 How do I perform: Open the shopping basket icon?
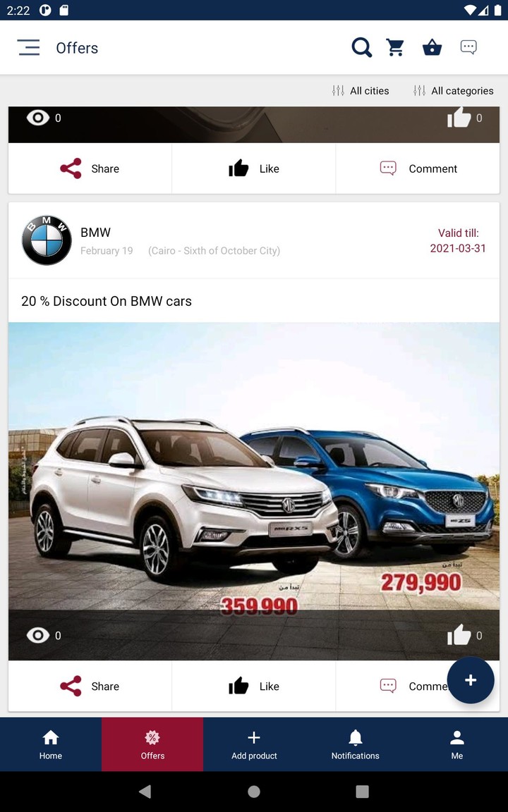[432, 48]
